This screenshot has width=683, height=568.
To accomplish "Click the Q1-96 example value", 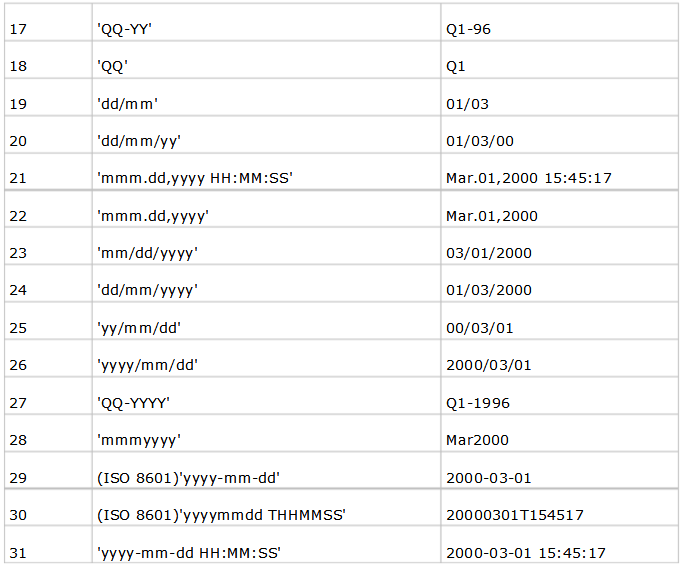I will [468, 29].
